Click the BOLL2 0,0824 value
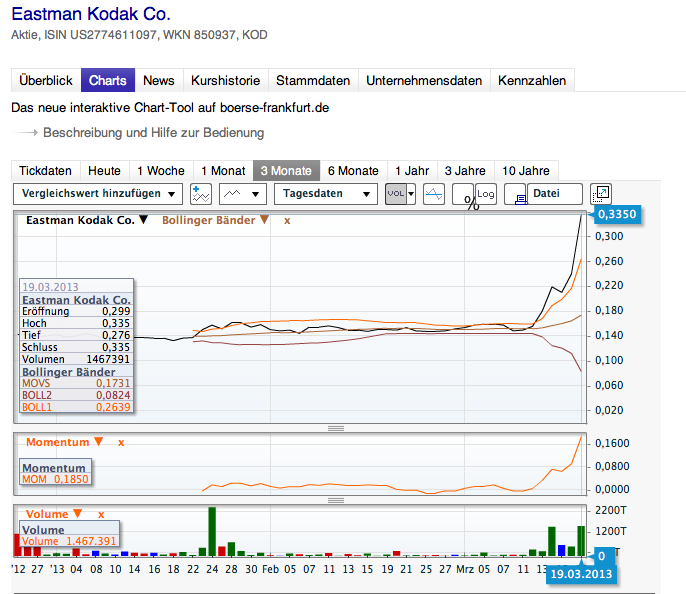Screen dimensions: 686x594 pos(113,395)
